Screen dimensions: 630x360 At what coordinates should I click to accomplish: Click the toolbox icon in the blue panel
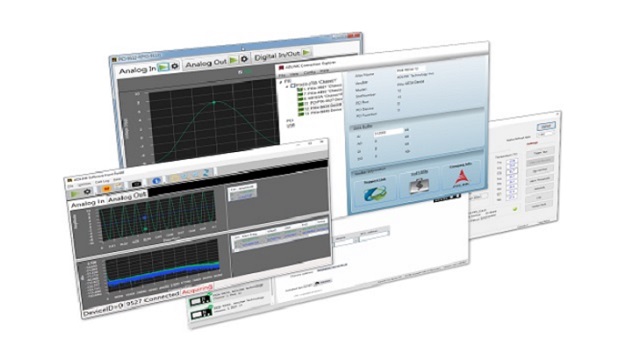(x=419, y=186)
